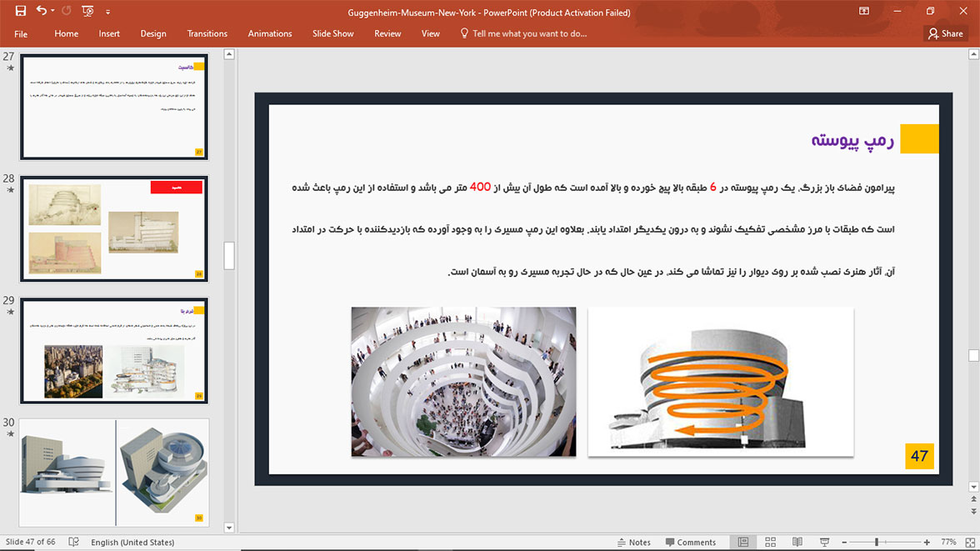Click the zoom slider handle
The width and height of the screenshot is (980, 551).
point(877,542)
